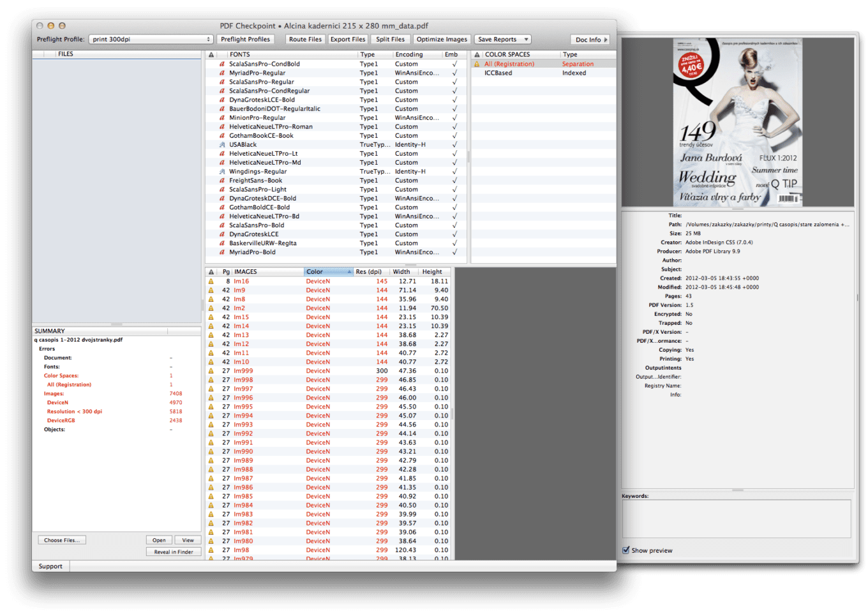Click the warning icon beside image Im16
The height and width of the screenshot is (616, 868).
(211, 280)
